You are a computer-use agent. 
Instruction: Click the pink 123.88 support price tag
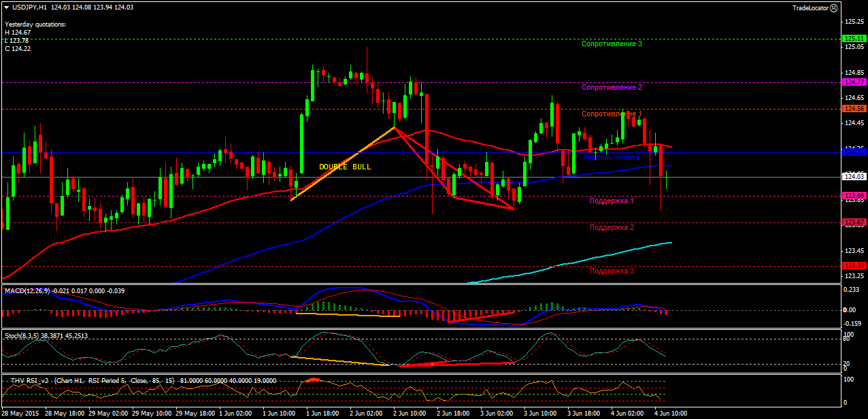[853, 196]
